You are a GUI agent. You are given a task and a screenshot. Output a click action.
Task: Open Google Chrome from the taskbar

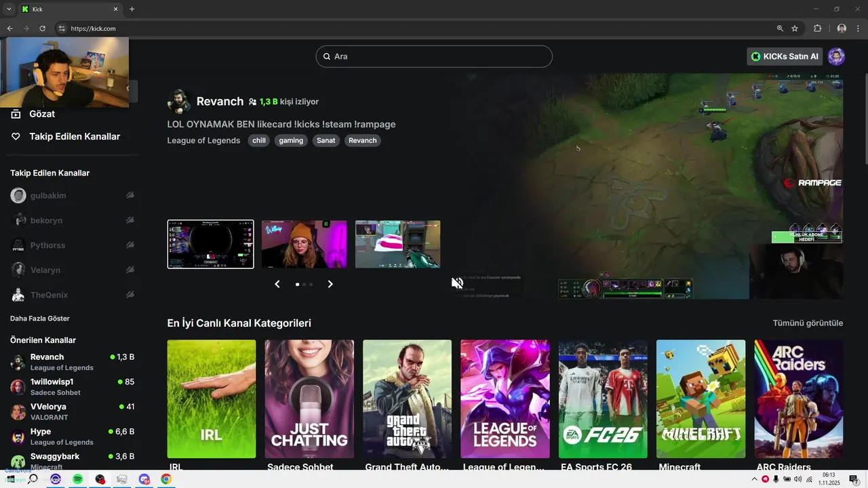pos(166,479)
